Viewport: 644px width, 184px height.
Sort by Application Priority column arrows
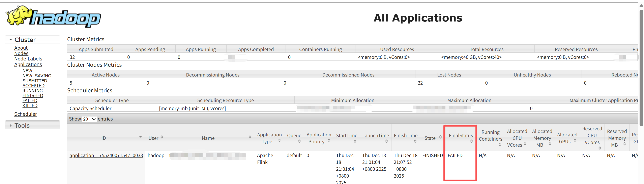(x=329, y=140)
